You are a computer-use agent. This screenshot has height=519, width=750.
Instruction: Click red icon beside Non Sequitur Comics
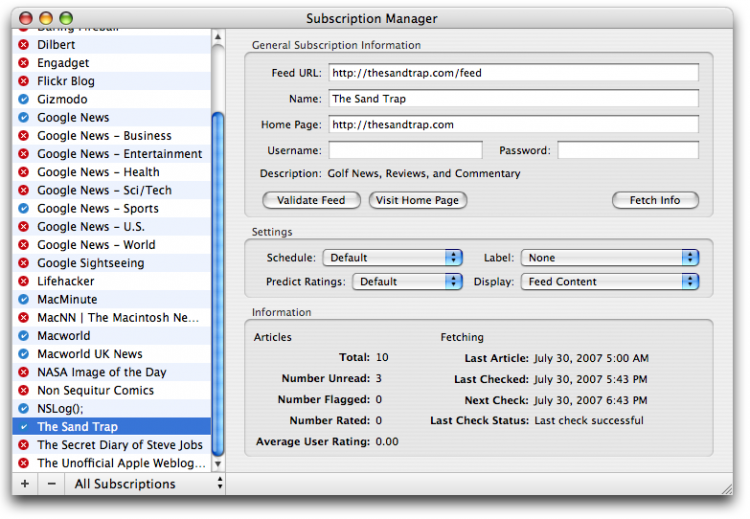[x=23, y=390]
